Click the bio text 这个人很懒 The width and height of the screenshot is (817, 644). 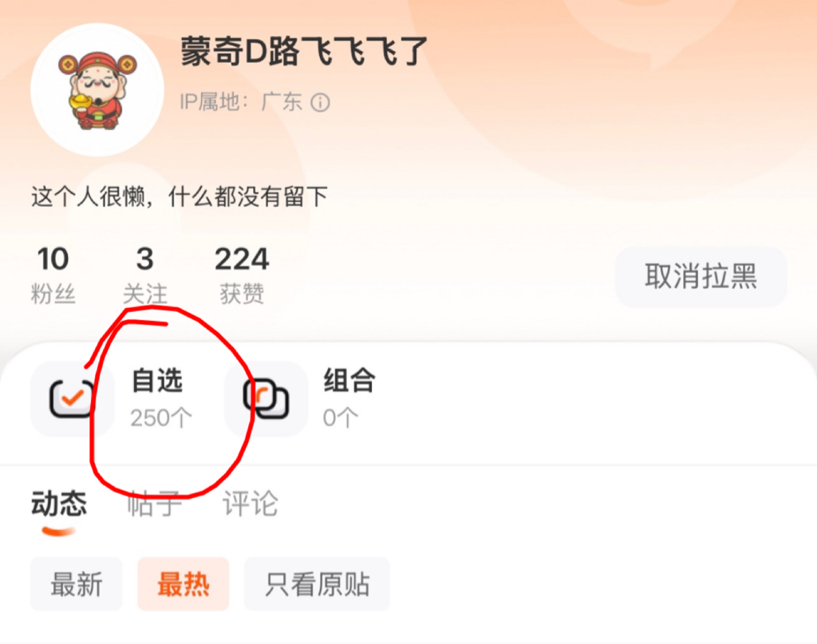point(88,196)
